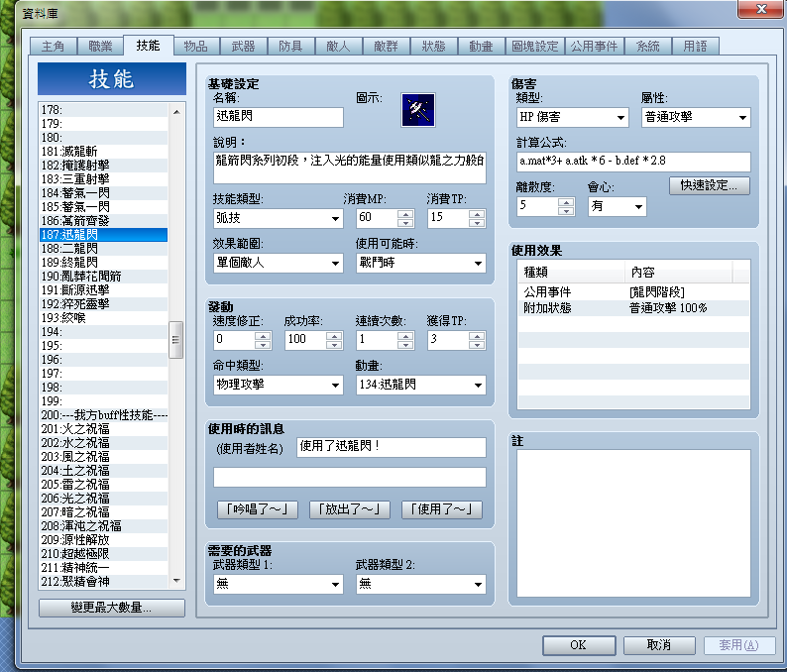Viewport: 787px width, 672px height.
Task: Switch to the 武器 tab
Action: 243,47
